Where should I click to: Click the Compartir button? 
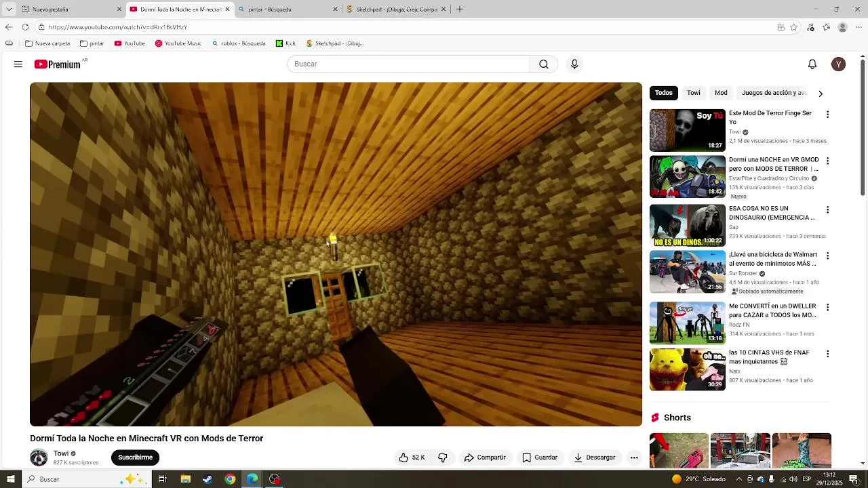pos(485,457)
